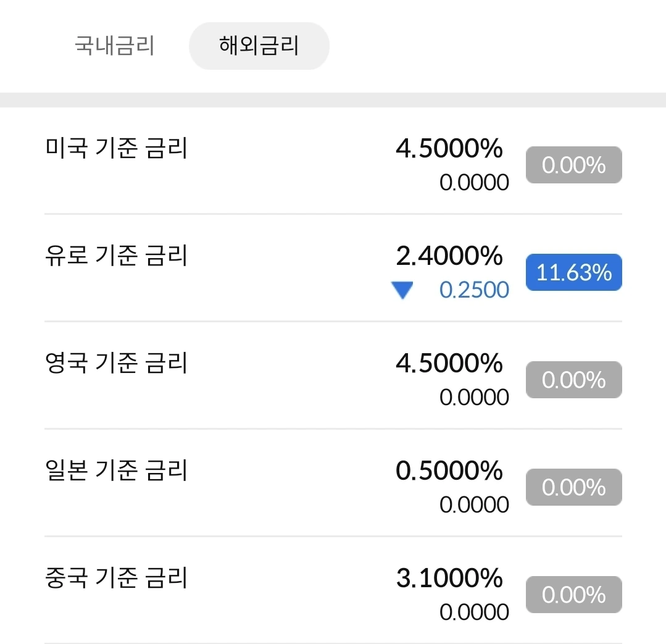Click the blue down-triangle icon for 유로
Screen dimensions: 666x644
point(402,290)
